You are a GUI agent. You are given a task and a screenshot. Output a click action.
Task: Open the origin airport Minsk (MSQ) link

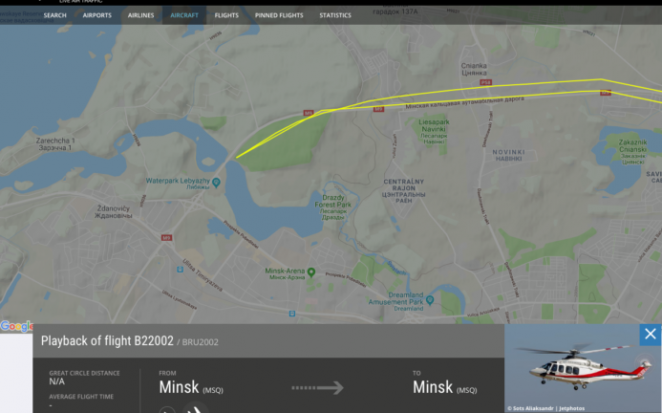[x=191, y=387]
